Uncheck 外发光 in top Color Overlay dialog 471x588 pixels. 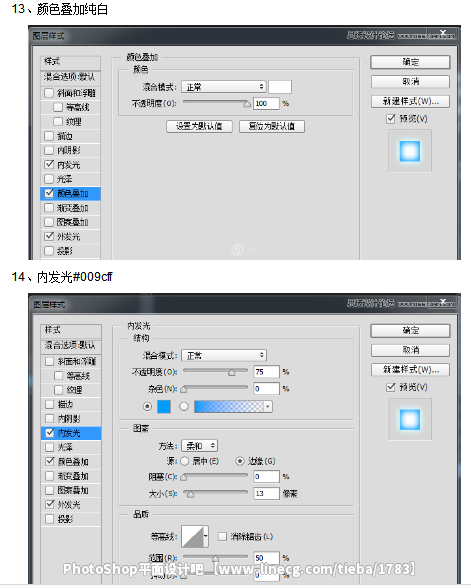point(49,236)
